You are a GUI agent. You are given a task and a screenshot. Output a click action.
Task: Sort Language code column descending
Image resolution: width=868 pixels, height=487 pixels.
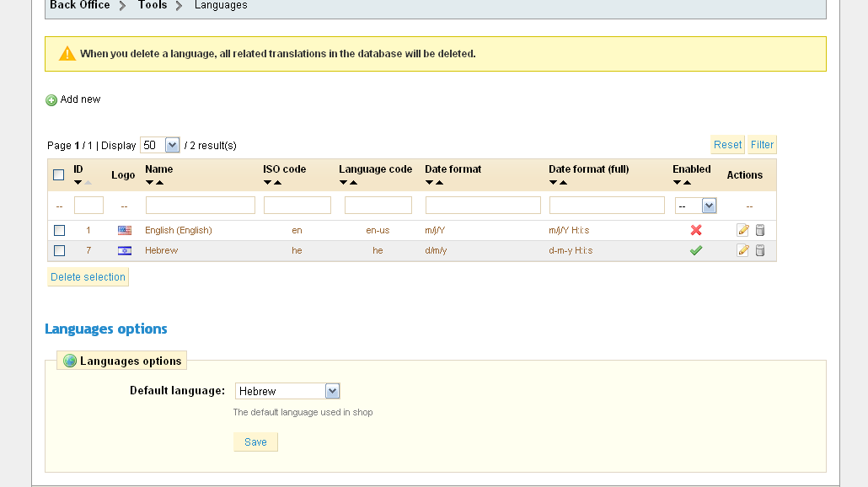(x=343, y=183)
